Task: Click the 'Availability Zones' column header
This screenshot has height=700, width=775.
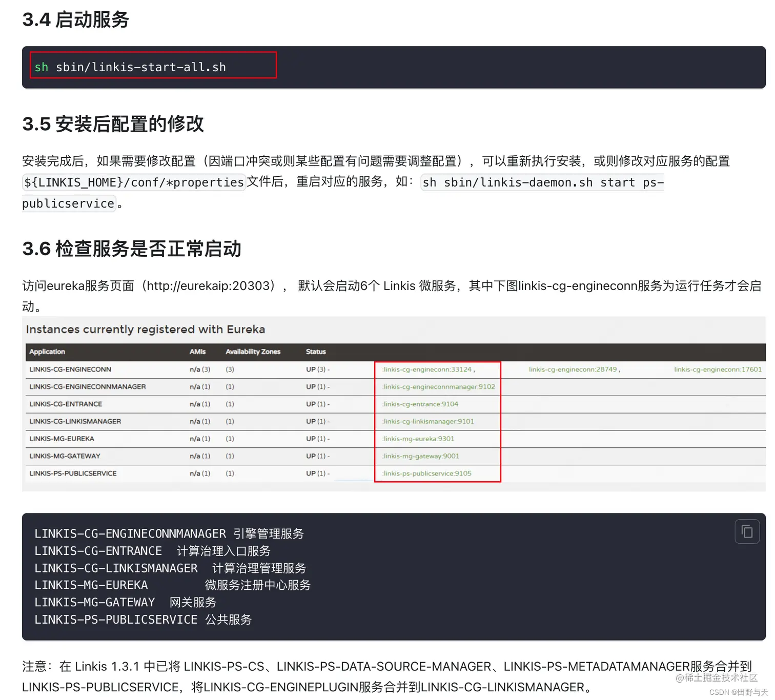Action: [253, 352]
